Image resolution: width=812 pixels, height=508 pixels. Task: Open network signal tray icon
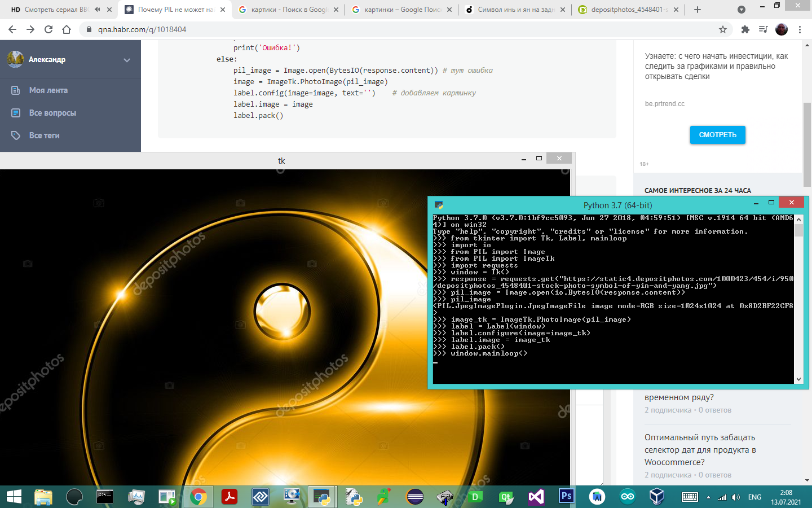[722, 497]
